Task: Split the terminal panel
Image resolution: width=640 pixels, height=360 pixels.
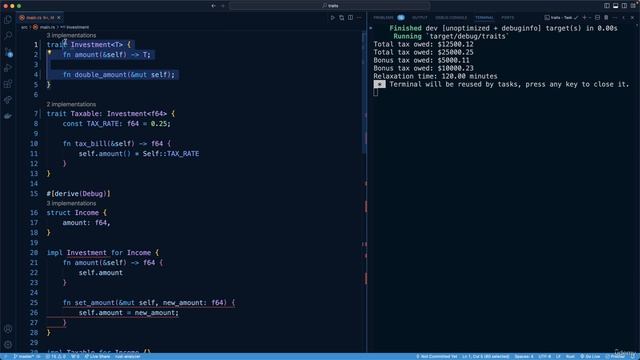Action: click(597, 18)
